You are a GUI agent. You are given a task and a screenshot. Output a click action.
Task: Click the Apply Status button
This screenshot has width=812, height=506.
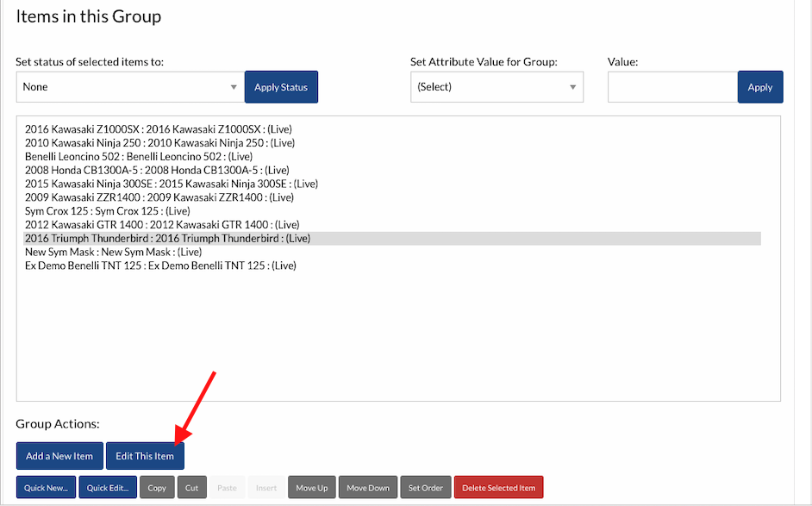[x=281, y=87]
